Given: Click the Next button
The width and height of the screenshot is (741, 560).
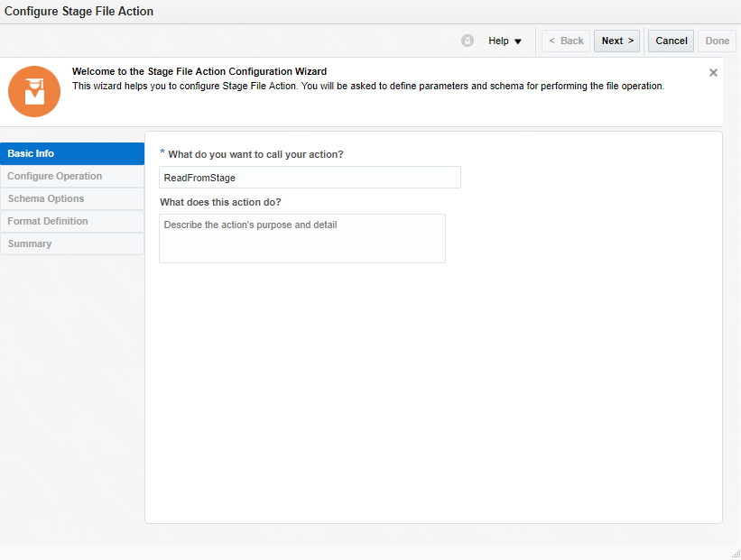Looking at the screenshot, I should click(x=617, y=41).
